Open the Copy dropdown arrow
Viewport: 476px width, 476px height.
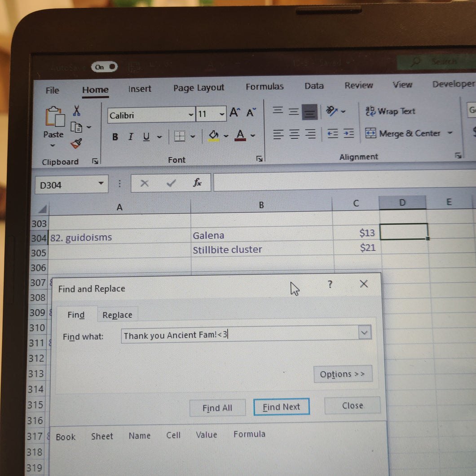[x=89, y=127]
